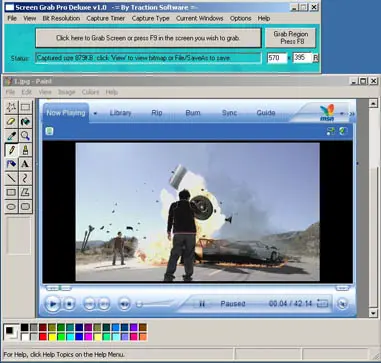Click the Paint tool options box below toolbox
The width and height of the screenshot is (381, 363).
pyautogui.click(x=19, y=237)
